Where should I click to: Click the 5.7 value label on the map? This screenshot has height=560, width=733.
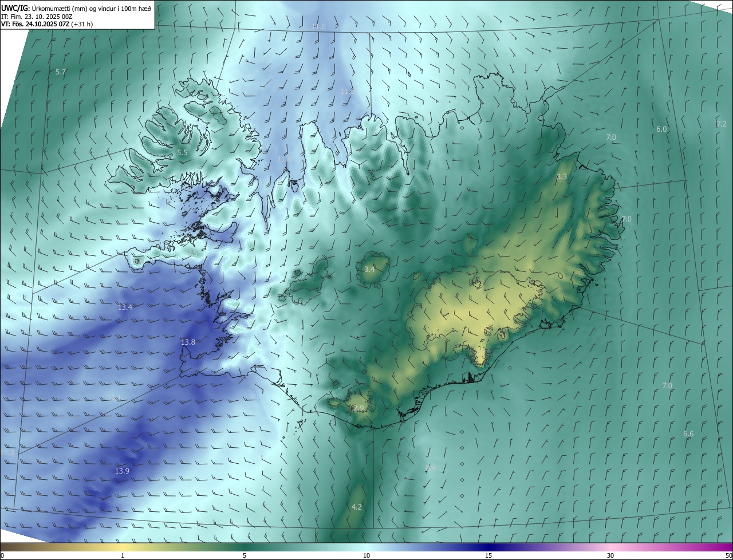click(x=61, y=72)
